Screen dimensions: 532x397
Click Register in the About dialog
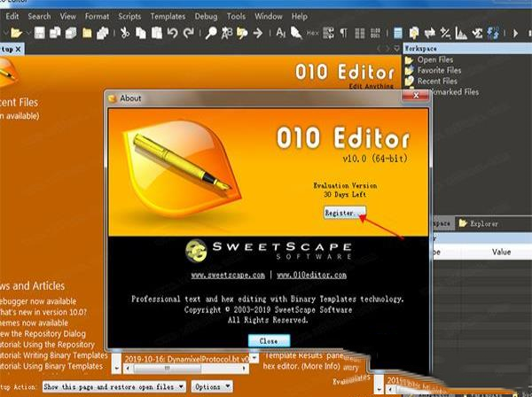pyautogui.click(x=345, y=213)
